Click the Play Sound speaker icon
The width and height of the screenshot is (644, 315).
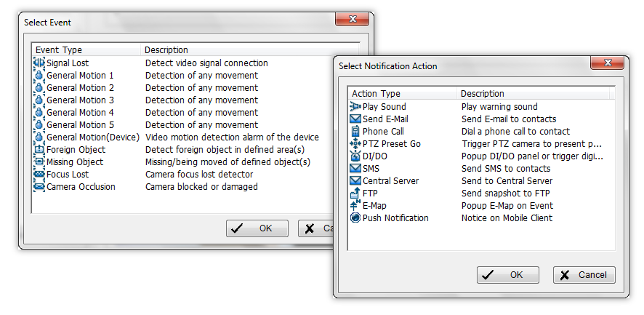[x=355, y=107]
